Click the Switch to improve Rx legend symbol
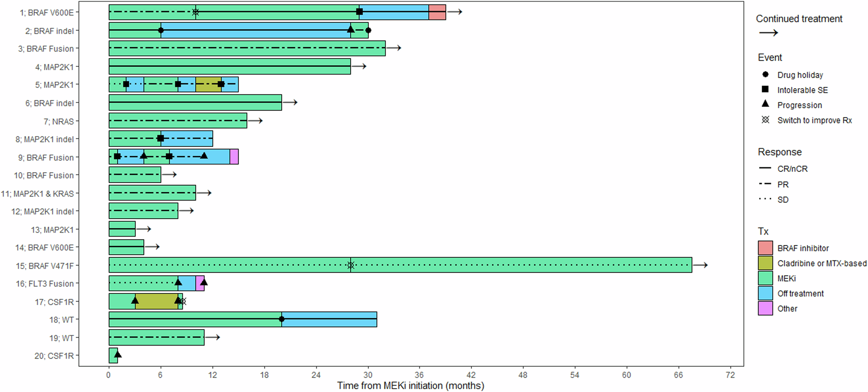Image resolution: width=868 pixels, height=392 pixels. (x=765, y=120)
